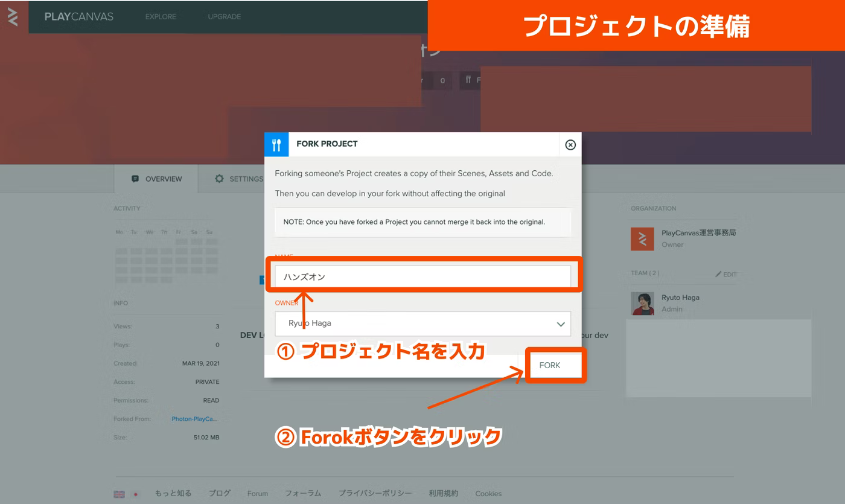The height and width of the screenshot is (504, 845).
Task: Open the PLAYCANVAS home link
Action: pyautogui.click(x=79, y=16)
